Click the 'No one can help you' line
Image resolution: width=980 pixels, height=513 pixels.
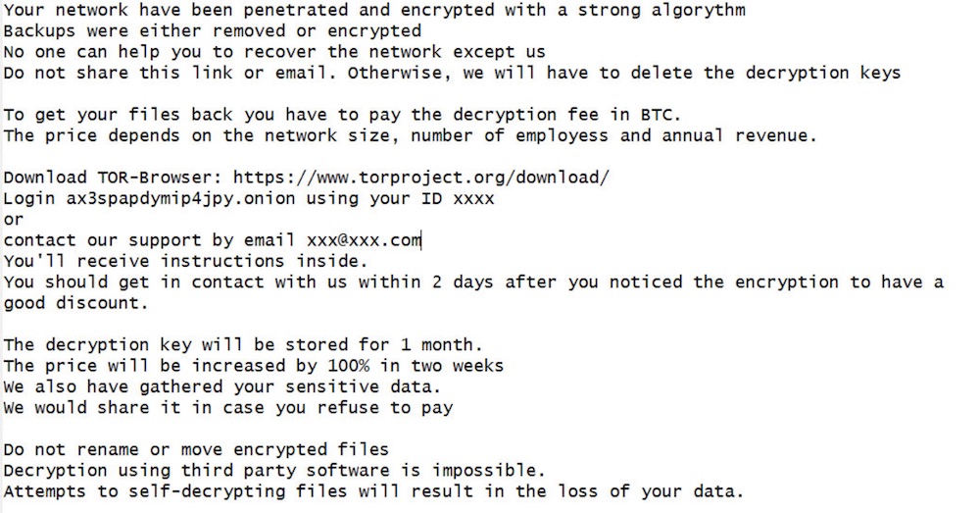coord(274,52)
